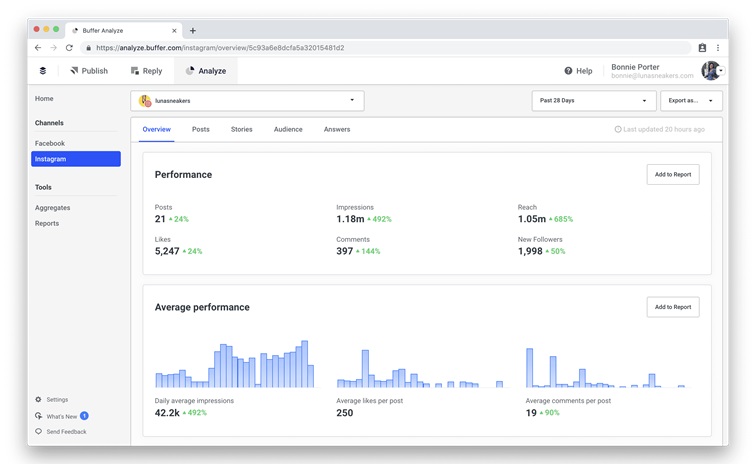Click the Reach value 1.05m

[x=532, y=219]
